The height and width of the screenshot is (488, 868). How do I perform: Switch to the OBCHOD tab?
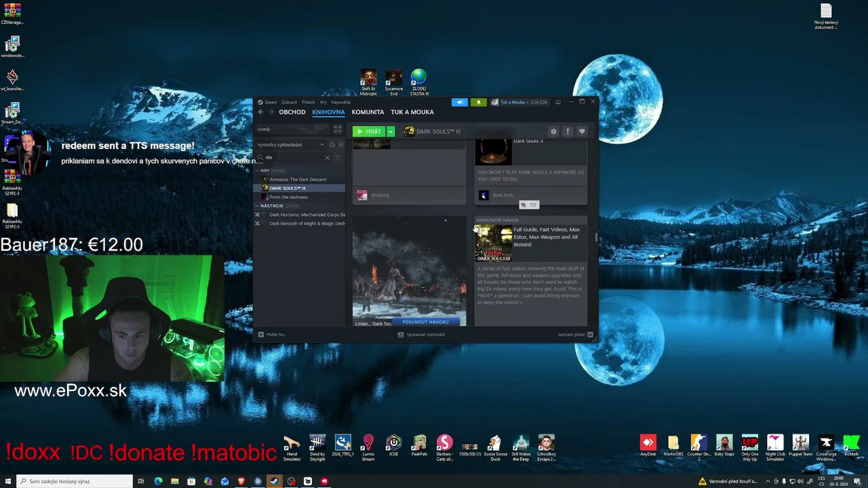pyautogui.click(x=292, y=112)
